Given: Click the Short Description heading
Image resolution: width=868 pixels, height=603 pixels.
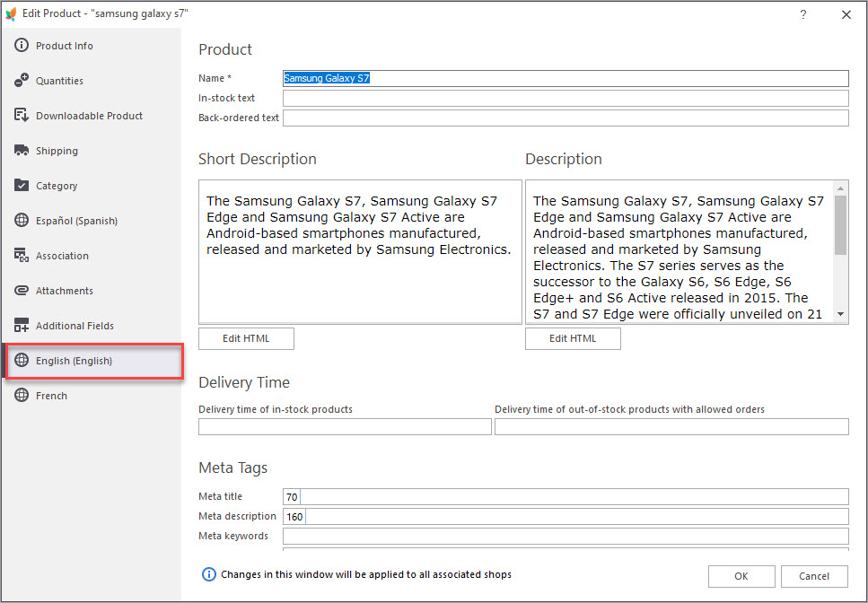Looking at the screenshot, I should pos(258,160).
